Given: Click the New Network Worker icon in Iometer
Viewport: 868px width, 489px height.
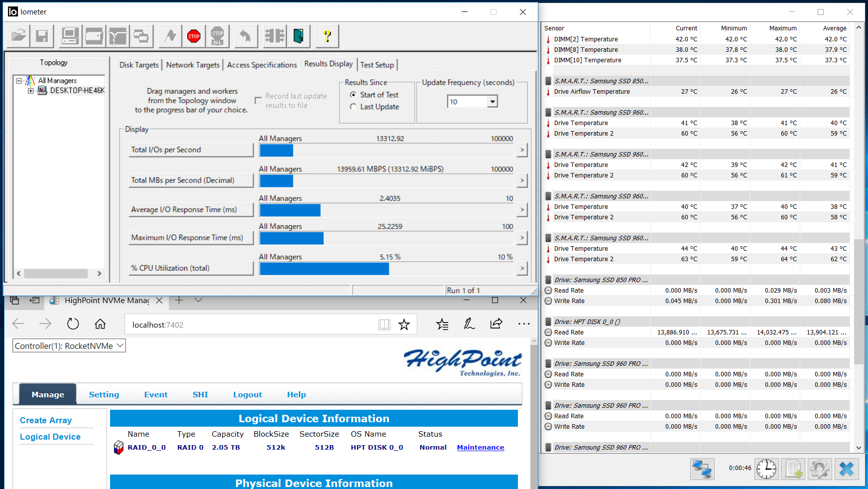Looking at the screenshot, I should point(118,36).
